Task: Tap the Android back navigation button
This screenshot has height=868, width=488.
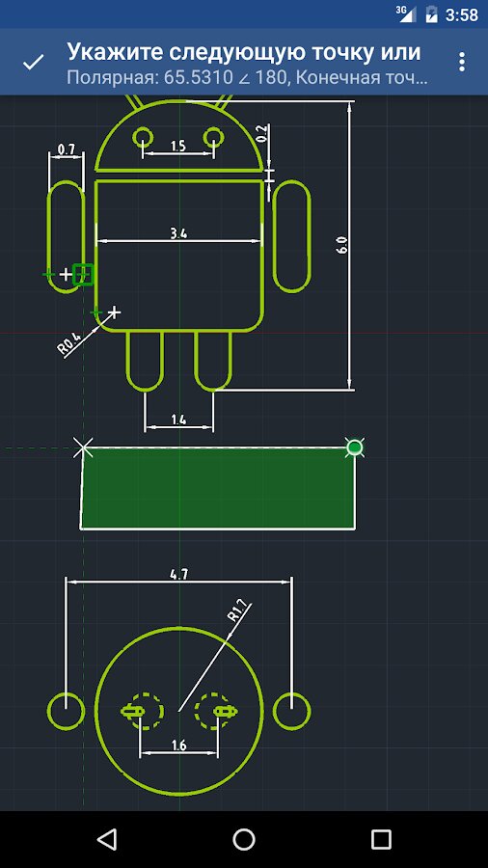Action: pos(106,839)
